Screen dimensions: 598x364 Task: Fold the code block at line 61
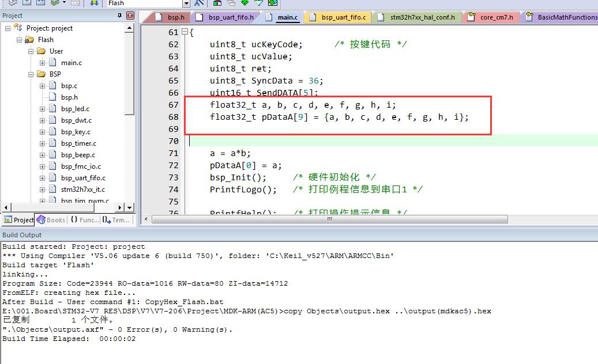click(x=184, y=32)
